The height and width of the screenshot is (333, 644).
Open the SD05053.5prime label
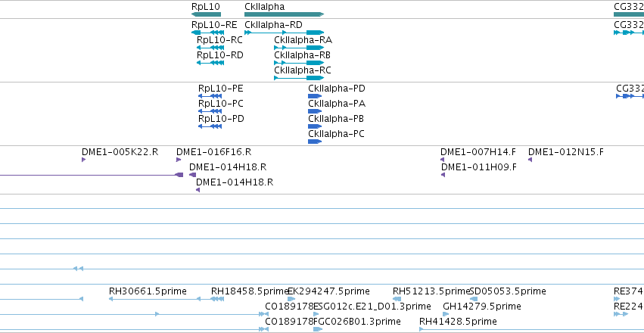(x=508, y=291)
